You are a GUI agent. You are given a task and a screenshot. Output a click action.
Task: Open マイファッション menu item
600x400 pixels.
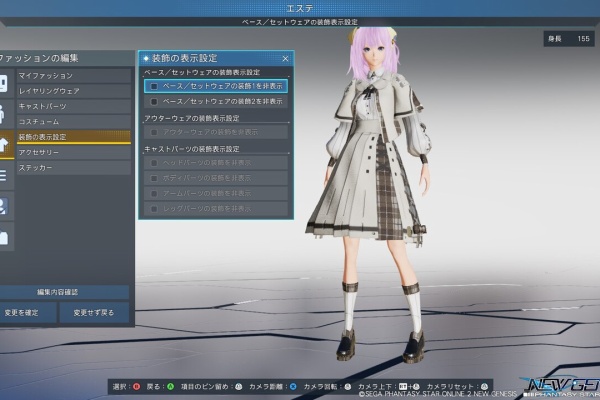(x=74, y=76)
